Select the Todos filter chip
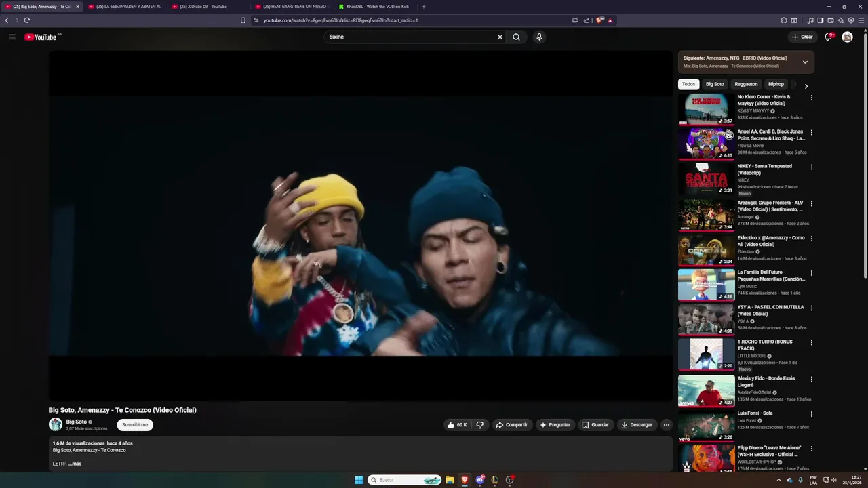This screenshot has height=488, width=868. [688, 84]
